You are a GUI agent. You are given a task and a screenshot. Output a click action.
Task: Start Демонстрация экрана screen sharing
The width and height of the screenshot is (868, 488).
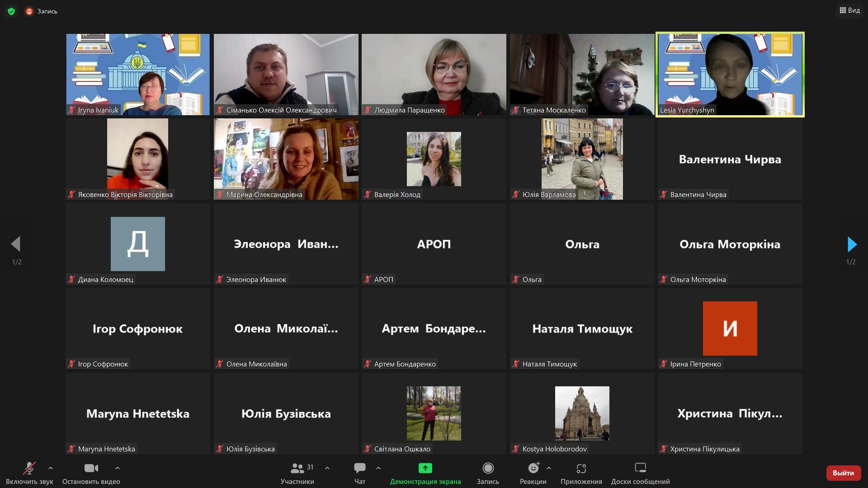425,473
